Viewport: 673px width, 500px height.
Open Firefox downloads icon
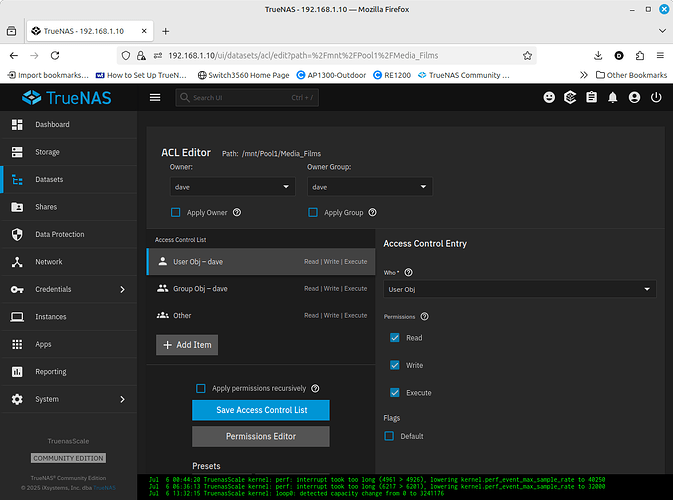[x=598, y=55]
